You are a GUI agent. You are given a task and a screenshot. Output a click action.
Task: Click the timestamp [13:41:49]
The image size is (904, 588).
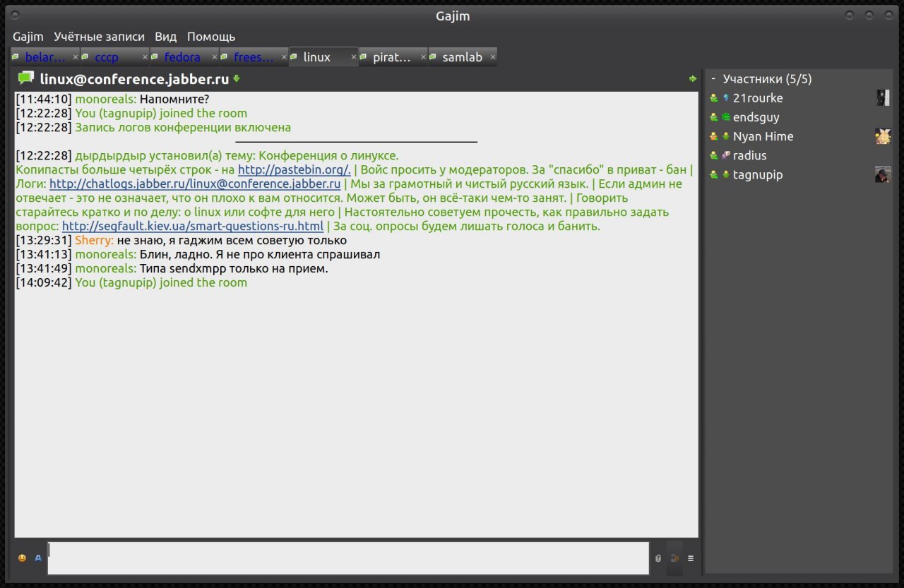coord(44,269)
